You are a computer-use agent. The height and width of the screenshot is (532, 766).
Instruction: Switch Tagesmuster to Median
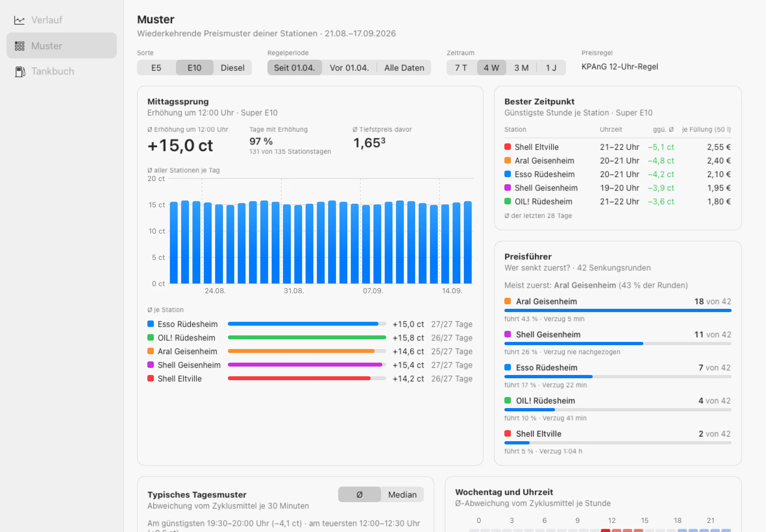[402, 494]
